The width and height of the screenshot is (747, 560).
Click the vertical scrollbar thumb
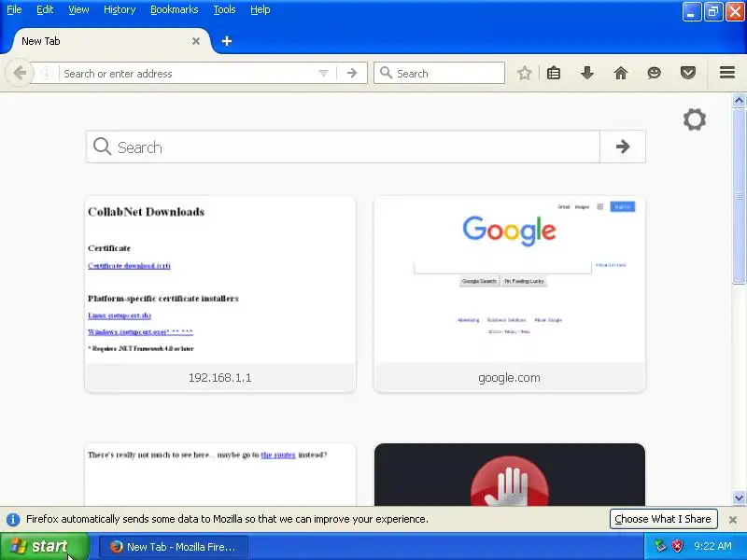pos(739,196)
